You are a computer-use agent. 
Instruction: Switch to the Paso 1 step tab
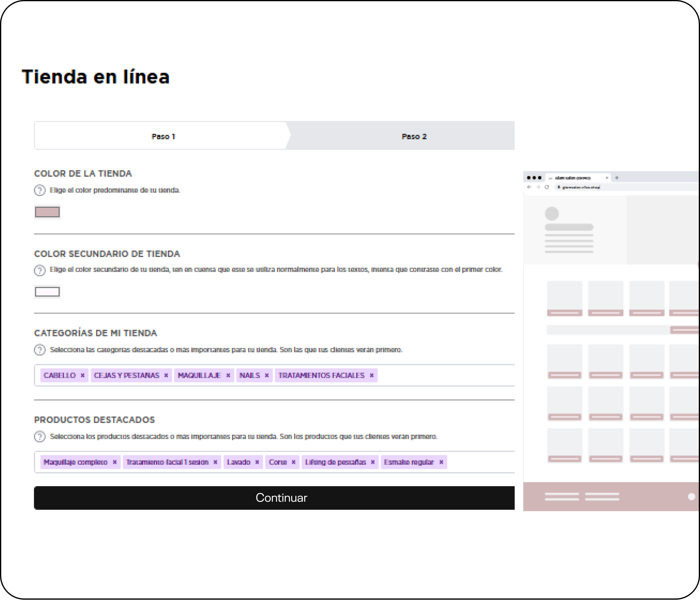tap(163, 136)
